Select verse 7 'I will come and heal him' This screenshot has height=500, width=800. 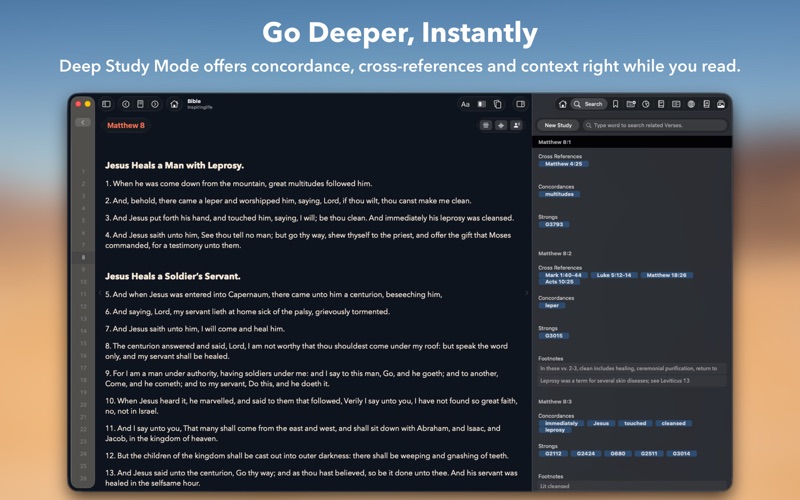tap(195, 329)
